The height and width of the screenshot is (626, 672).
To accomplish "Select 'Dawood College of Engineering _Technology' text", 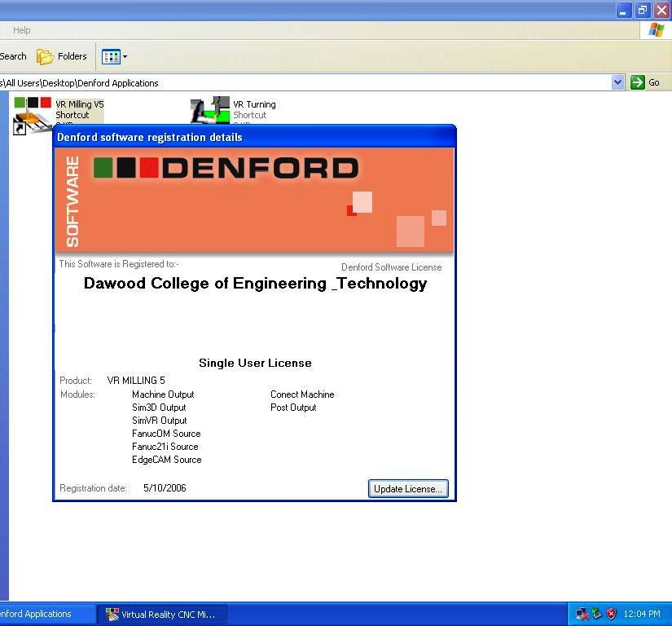I will tap(256, 284).
